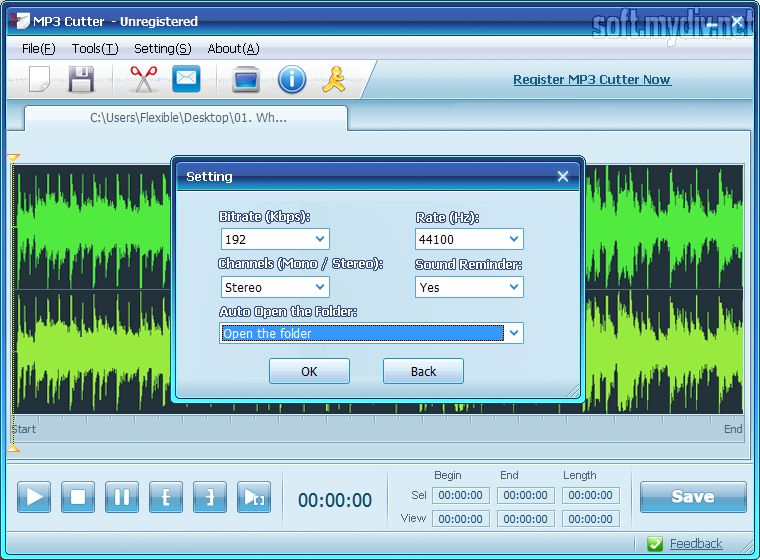The image size is (760, 560).
Task: Click the Back button in Setting dialog
Action: click(x=423, y=371)
